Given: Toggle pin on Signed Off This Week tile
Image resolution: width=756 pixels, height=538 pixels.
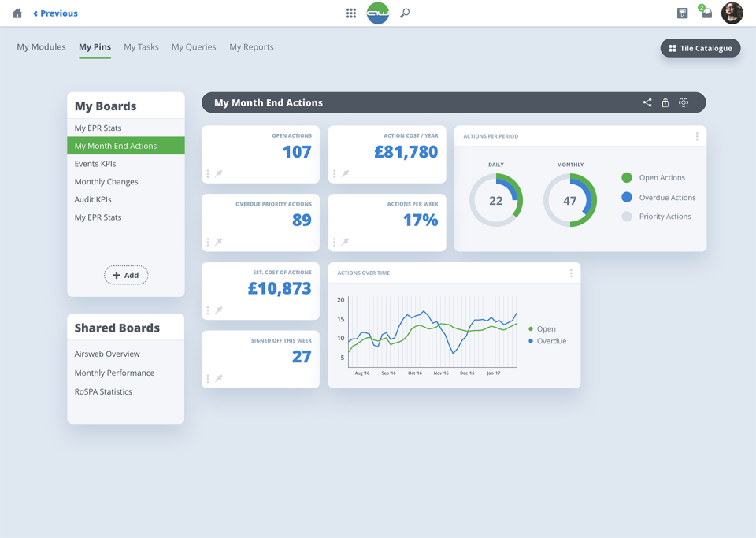Looking at the screenshot, I should click(219, 378).
